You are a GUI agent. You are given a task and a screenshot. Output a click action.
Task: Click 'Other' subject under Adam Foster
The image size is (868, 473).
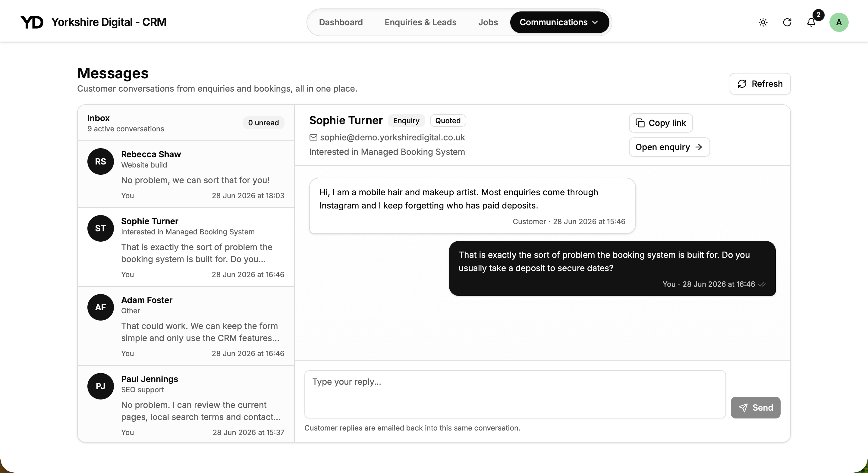tap(131, 311)
